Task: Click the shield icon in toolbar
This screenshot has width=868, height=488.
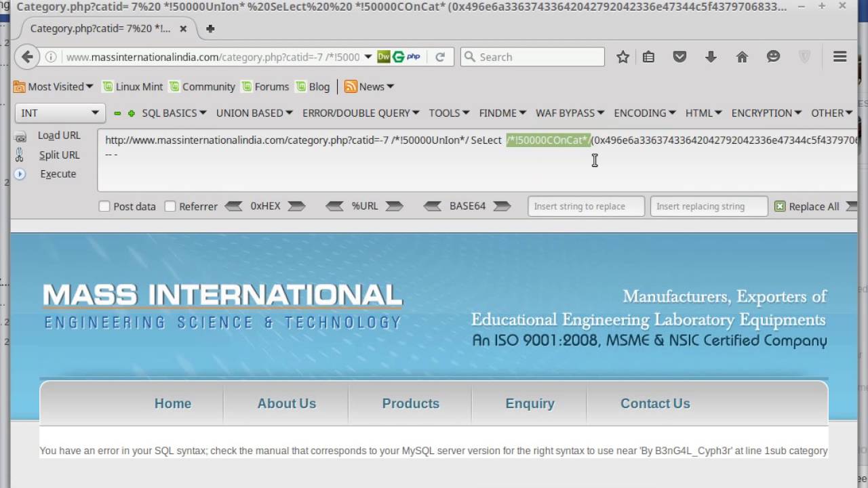Action: [x=804, y=57]
